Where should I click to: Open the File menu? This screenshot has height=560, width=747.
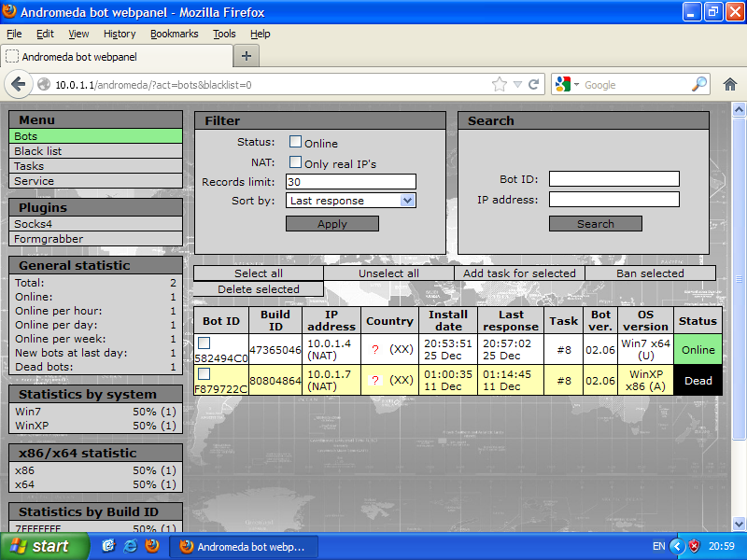pos(14,34)
